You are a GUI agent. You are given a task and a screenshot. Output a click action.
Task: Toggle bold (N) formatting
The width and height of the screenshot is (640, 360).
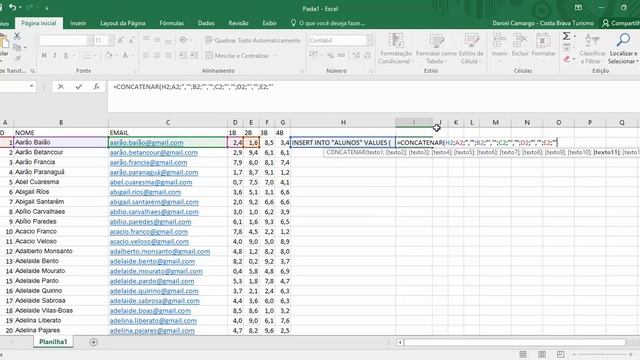click(x=44, y=56)
